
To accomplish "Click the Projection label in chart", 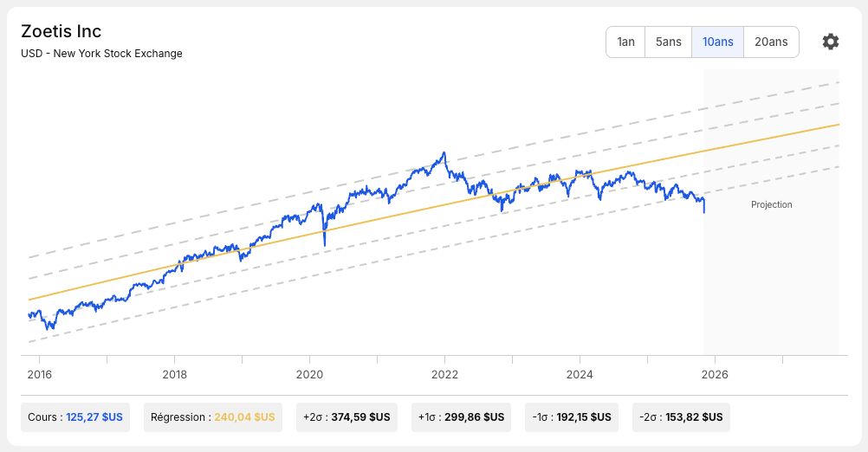I will 771,204.
